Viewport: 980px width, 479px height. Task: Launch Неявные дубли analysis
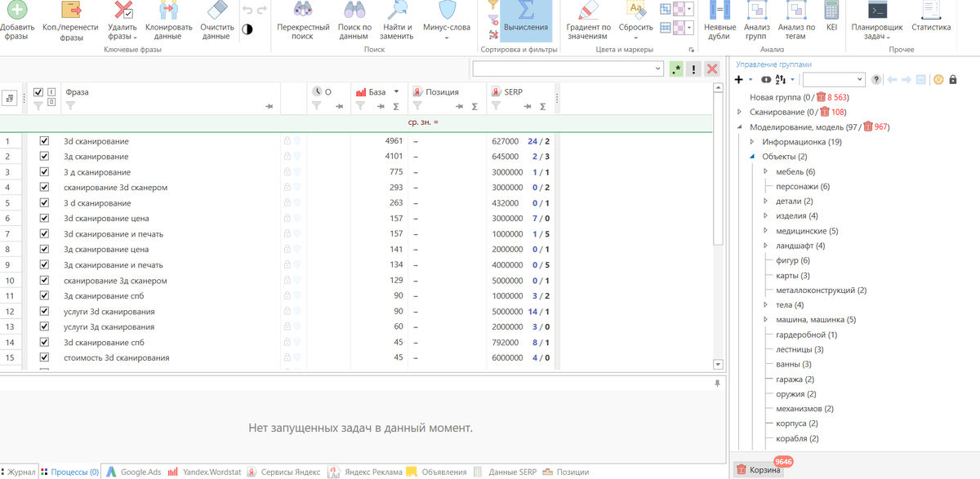719,20
